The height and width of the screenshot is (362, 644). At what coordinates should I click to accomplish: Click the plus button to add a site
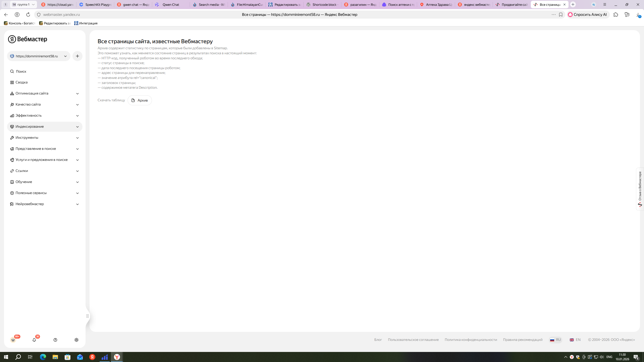[77, 56]
